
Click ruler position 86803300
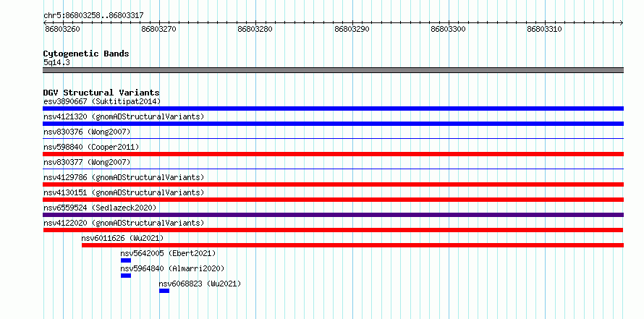click(x=448, y=30)
